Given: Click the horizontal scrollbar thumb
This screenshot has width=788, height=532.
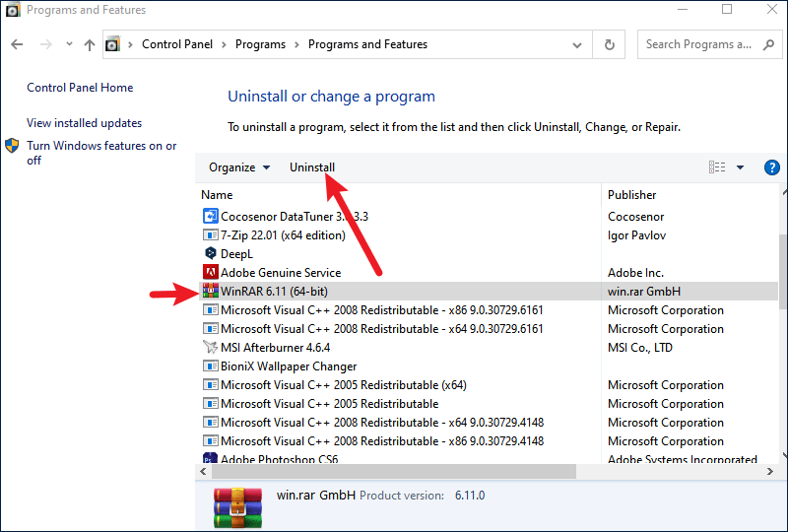Looking at the screenshot, I should tap(394, 471).
